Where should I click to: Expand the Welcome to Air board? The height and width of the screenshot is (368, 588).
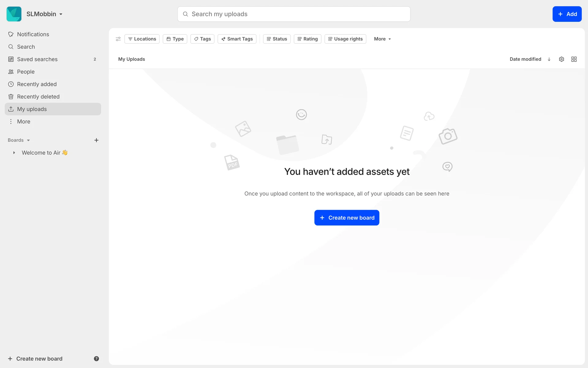click(x=14, y=153)
